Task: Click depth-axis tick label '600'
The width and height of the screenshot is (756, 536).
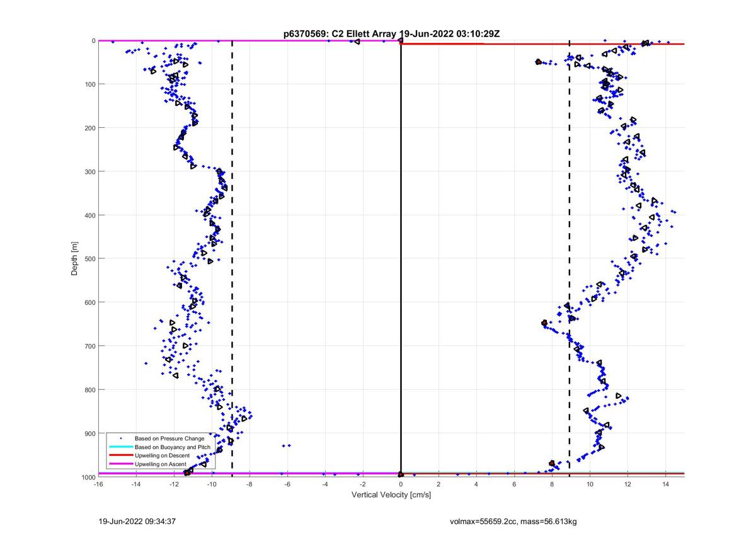Action: click(89, 302)
